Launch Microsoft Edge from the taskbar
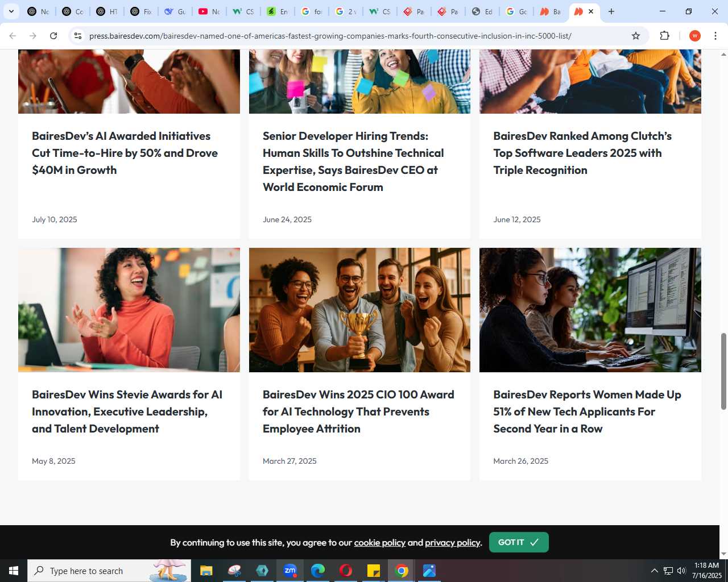 coord(318,571)
